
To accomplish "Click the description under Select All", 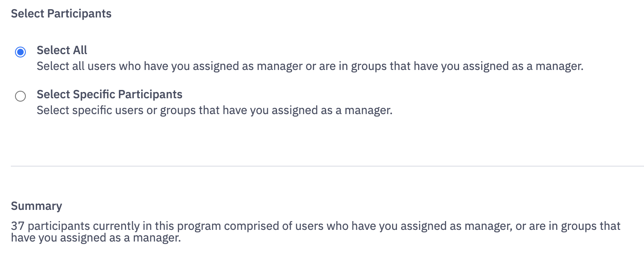I will coord(310,66).
